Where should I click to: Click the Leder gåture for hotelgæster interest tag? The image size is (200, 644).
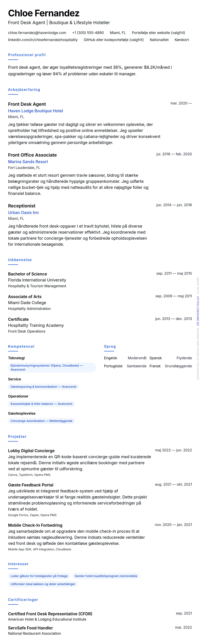coord(39,576)
